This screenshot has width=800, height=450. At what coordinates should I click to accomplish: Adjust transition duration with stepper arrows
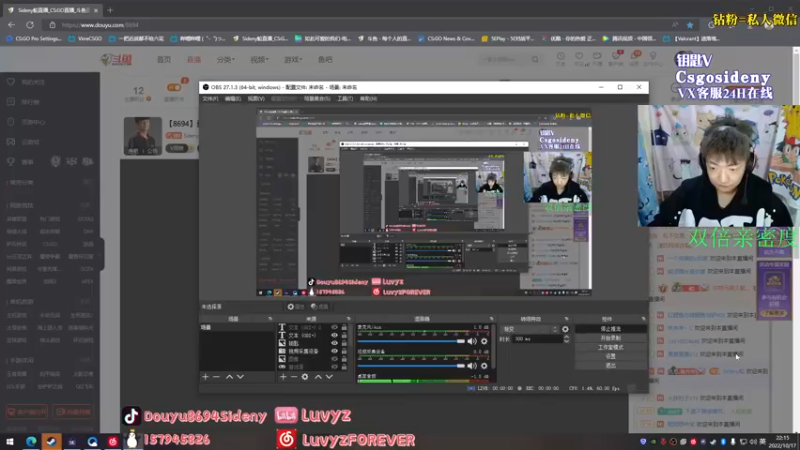pyautogui.click(x=566, y=339)
